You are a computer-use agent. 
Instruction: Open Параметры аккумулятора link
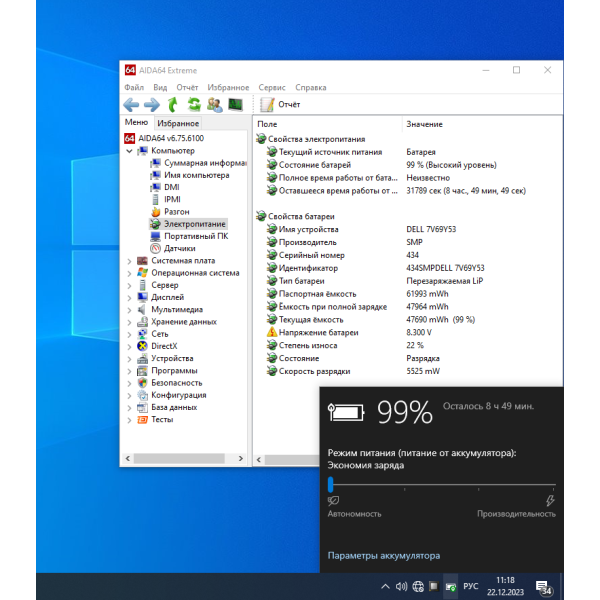coord(383,556)
